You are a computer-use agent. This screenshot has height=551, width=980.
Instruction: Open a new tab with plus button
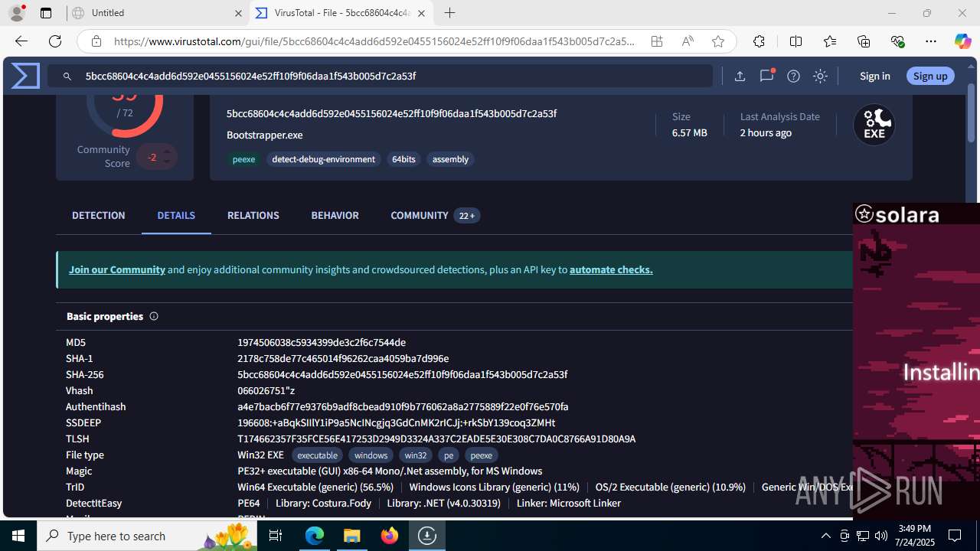(450, 13)
